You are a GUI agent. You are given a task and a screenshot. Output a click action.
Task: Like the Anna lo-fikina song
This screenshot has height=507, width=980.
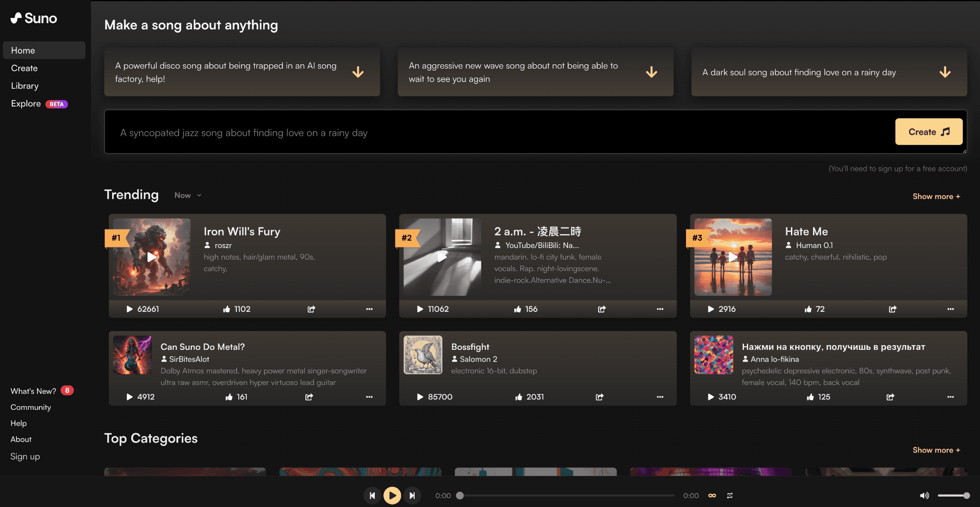coord(818,397)
